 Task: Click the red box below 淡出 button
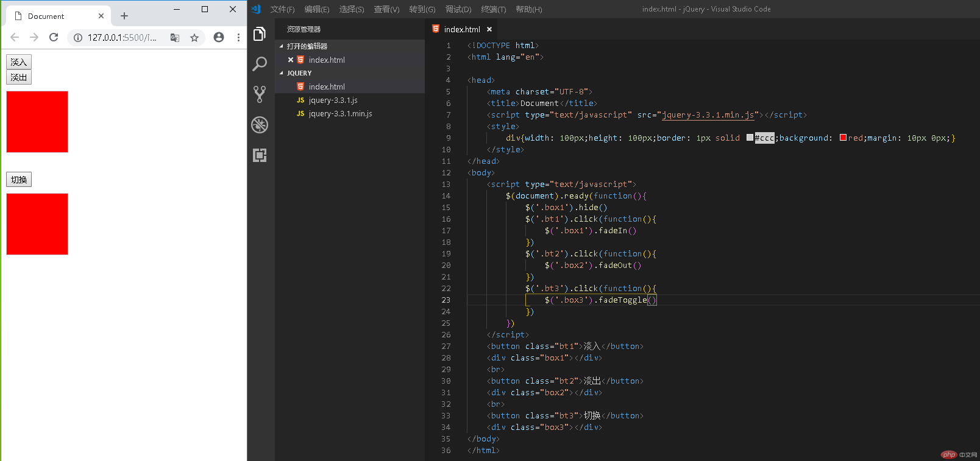(x=37, y=122)
